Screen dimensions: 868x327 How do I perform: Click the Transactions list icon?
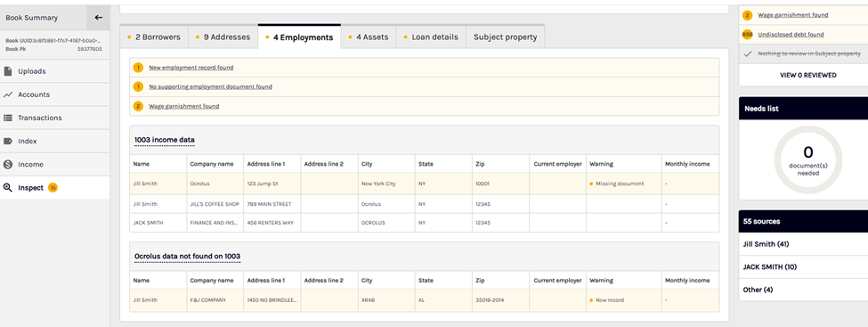coord(8,118)
